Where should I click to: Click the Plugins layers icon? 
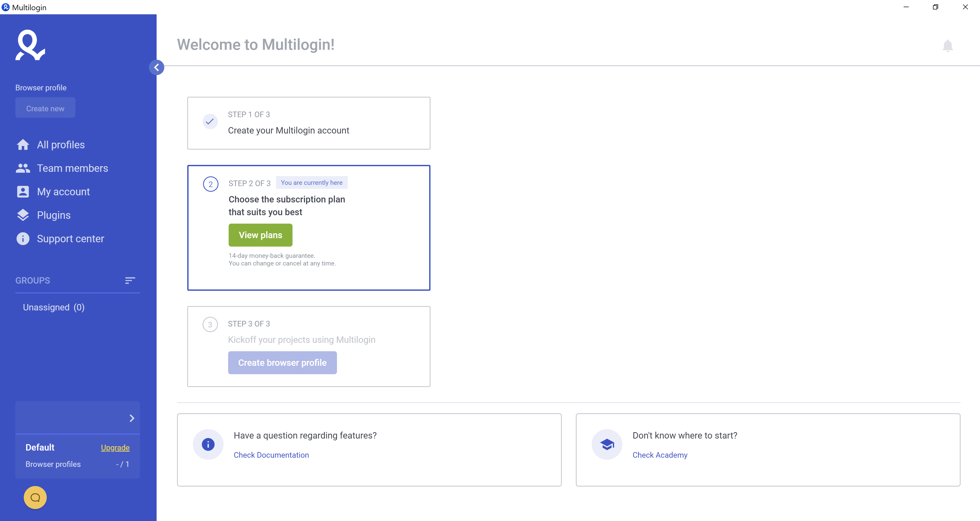pyautogui.click(x=23, y=215)
